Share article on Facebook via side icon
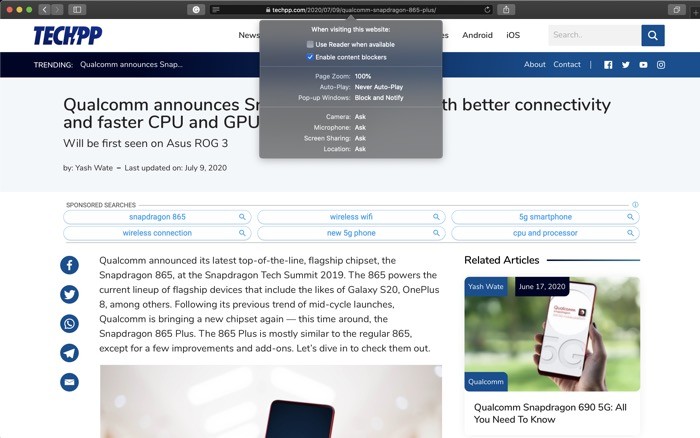 coord(69,265)
